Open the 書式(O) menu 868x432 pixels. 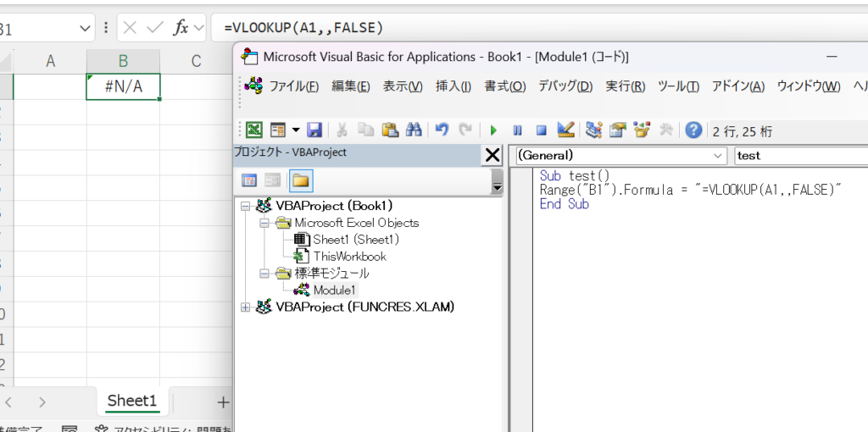coord(505,86)
